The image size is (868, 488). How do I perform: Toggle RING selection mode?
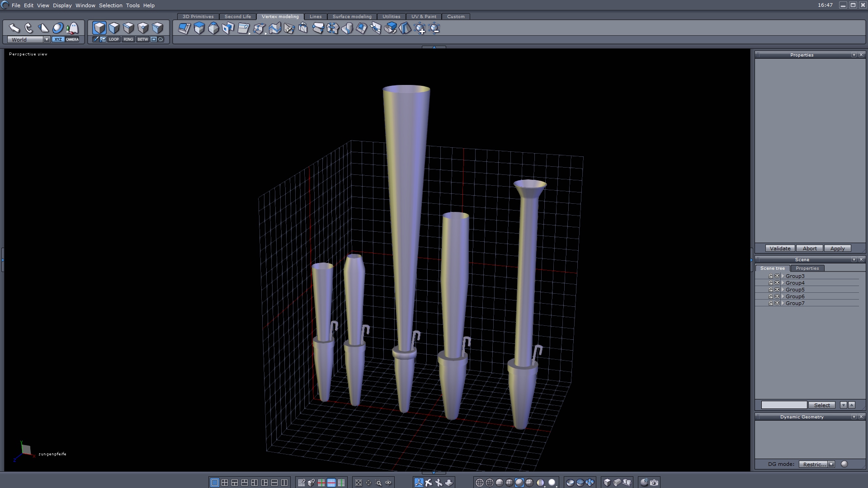pyautogui.click(x=128, y=39)
